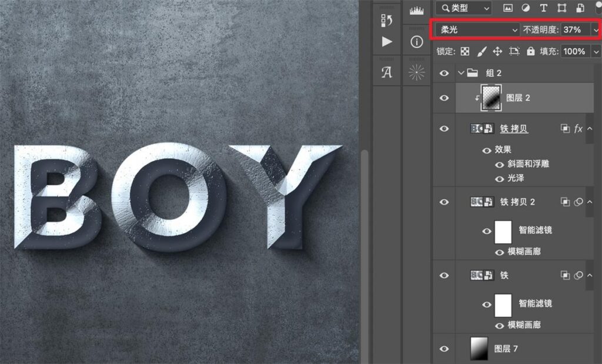Open the Glyphs panel icon
602x364 pixels.
click(387, 72)
